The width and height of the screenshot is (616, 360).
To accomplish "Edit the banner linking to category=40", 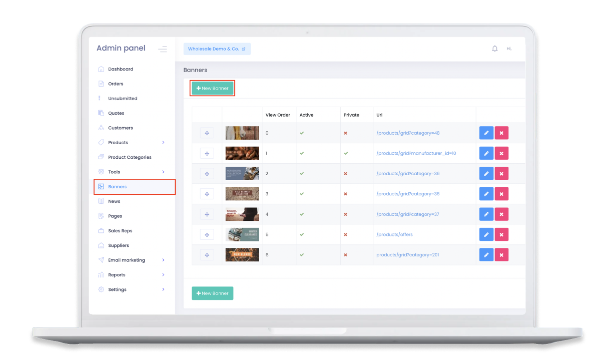I will [486, 133].
